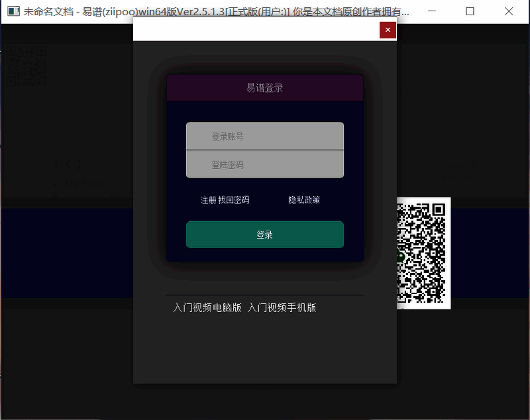Click the small QR code at top left

[25, 66]
